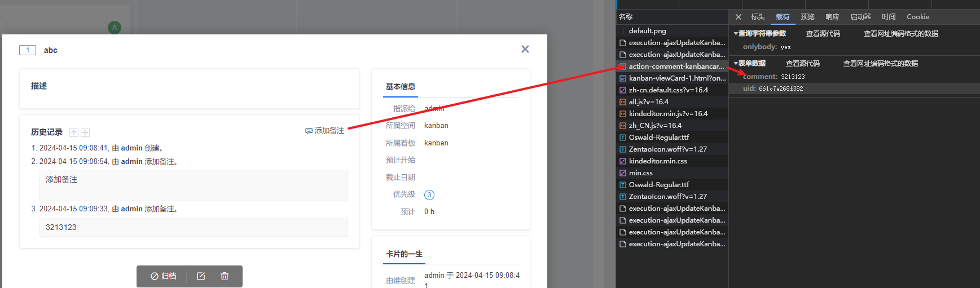This screenshot has width=980, height=288.
Task: Click the 归档 archive button
Action: click(164, 276)
